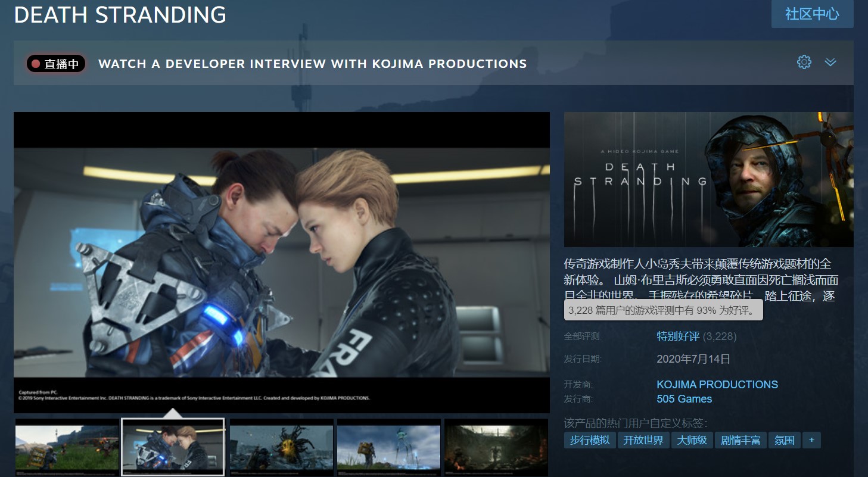This screenshot has width=868, height=477.
Task: Select the tall machine landscape thumbnail
Action: [389, 447]
